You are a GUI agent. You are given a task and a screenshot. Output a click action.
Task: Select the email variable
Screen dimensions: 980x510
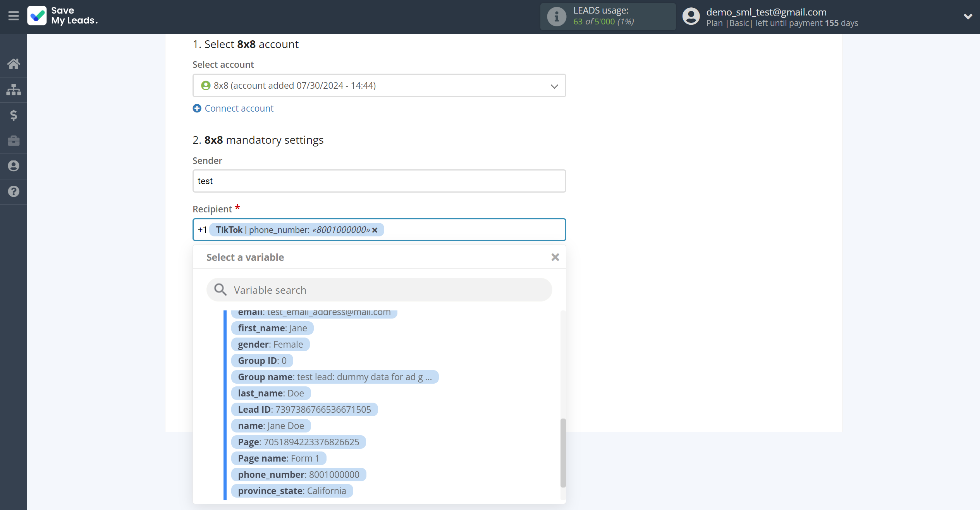314,314
